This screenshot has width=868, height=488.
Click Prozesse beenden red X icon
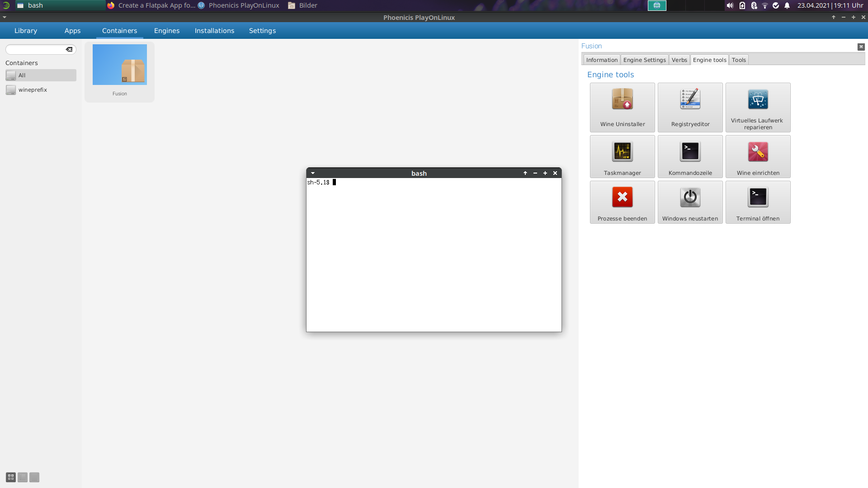click(x=622, y=197)
